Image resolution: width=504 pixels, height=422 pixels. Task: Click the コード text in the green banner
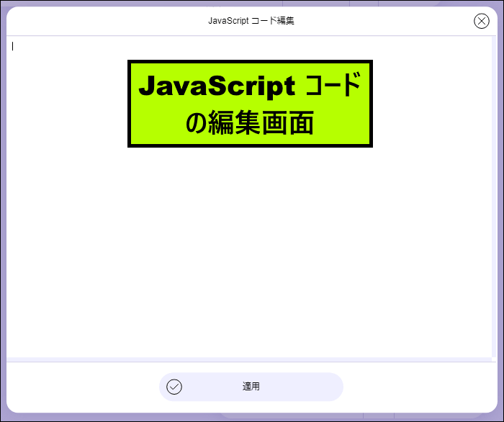(333, 86)
